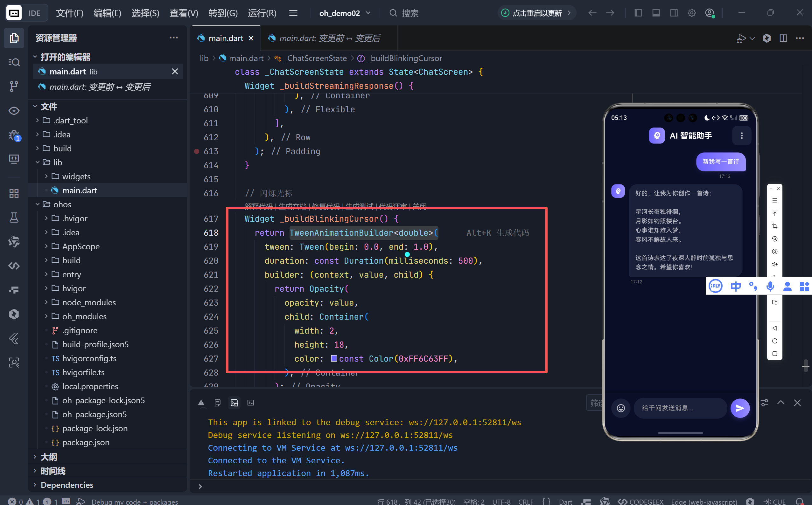The width and height of the screenshot is (812, 505).
Task: Click 点击重启以更新 update button
Action: (537, 13)
